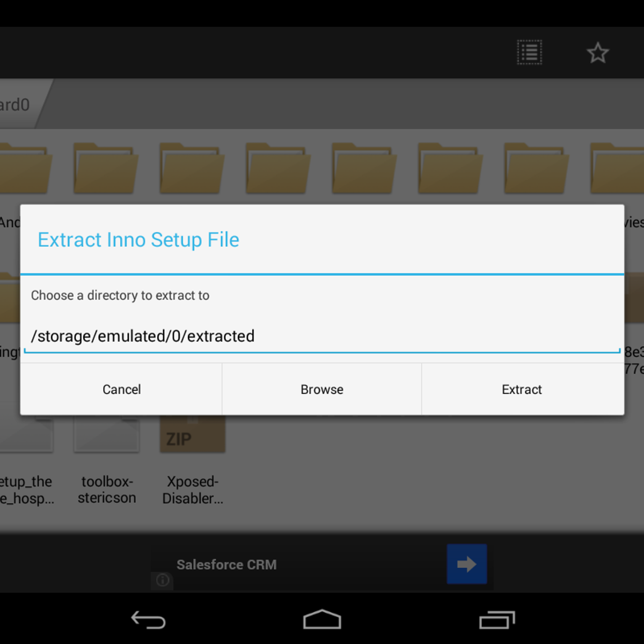Open the first folder in the top row

24,166
